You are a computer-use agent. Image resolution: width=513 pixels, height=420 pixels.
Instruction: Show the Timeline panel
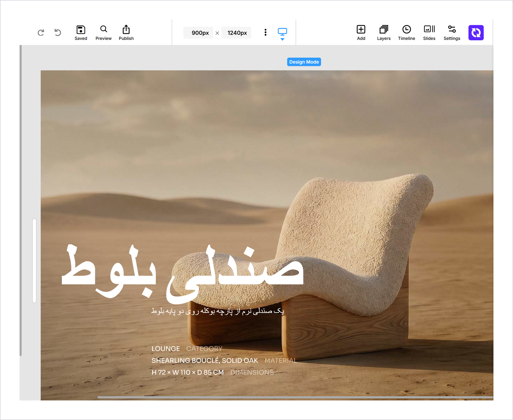click(x=406, y=33)
